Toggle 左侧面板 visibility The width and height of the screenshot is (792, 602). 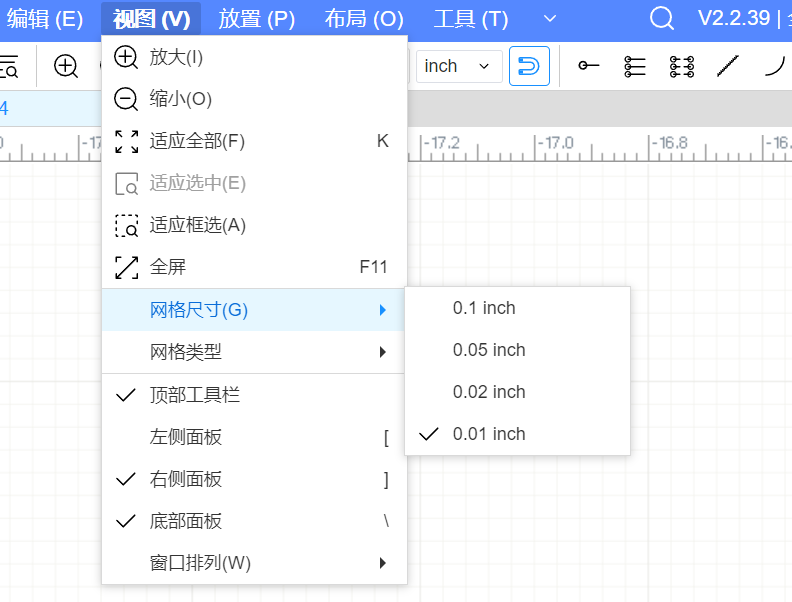coord(254,437)
